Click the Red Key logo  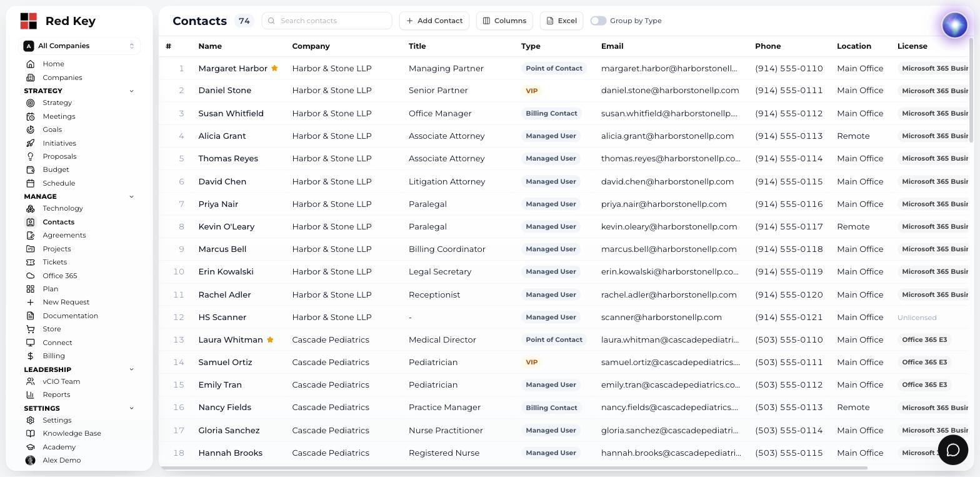tap(29, 21)
